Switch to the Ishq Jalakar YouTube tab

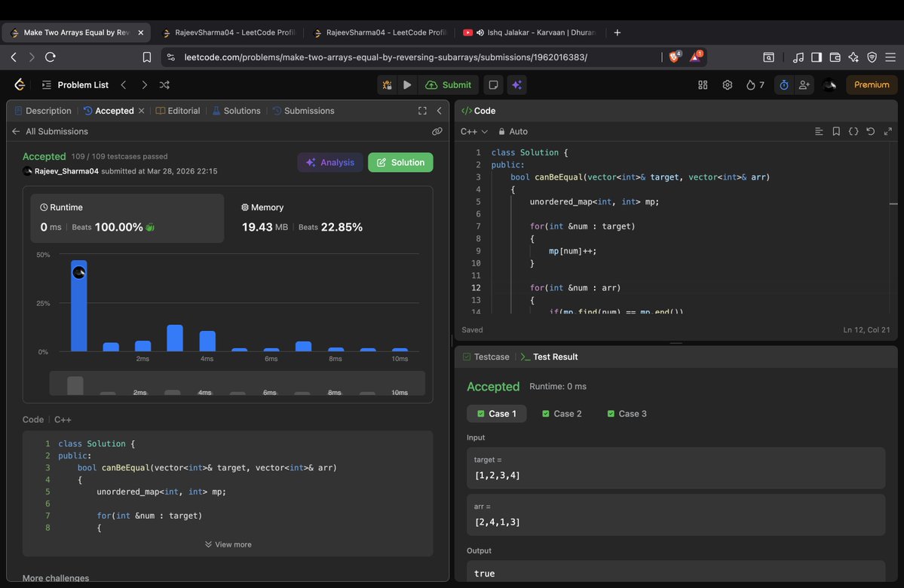coord(529,33)
